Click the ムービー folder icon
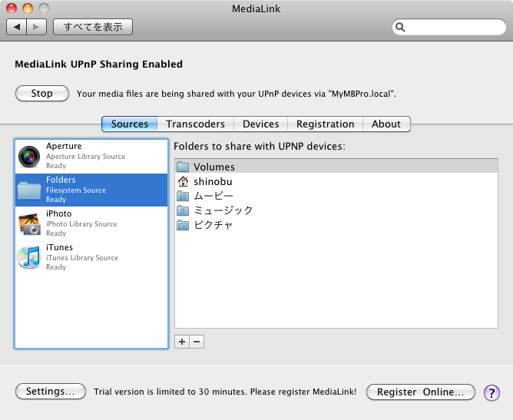 [x=183, y=197]
